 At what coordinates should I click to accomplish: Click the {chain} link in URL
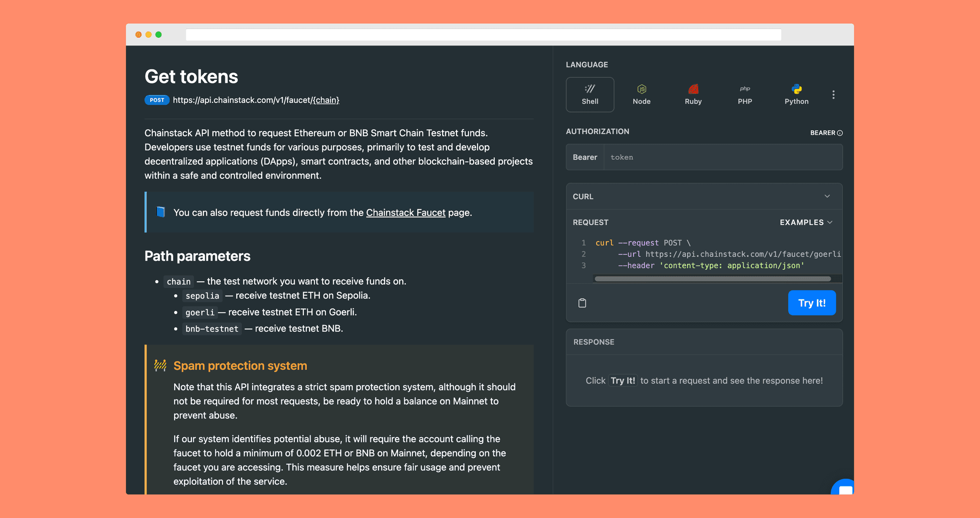tap(325, 100)
